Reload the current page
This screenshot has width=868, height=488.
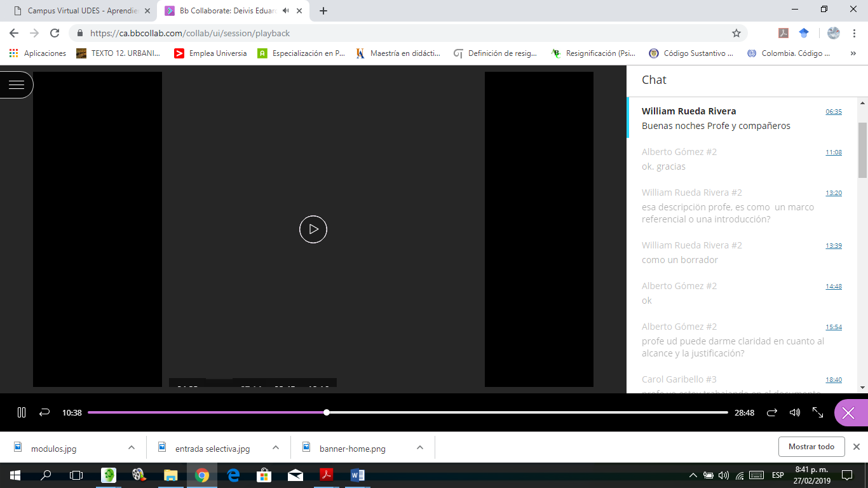click(55, 33)
